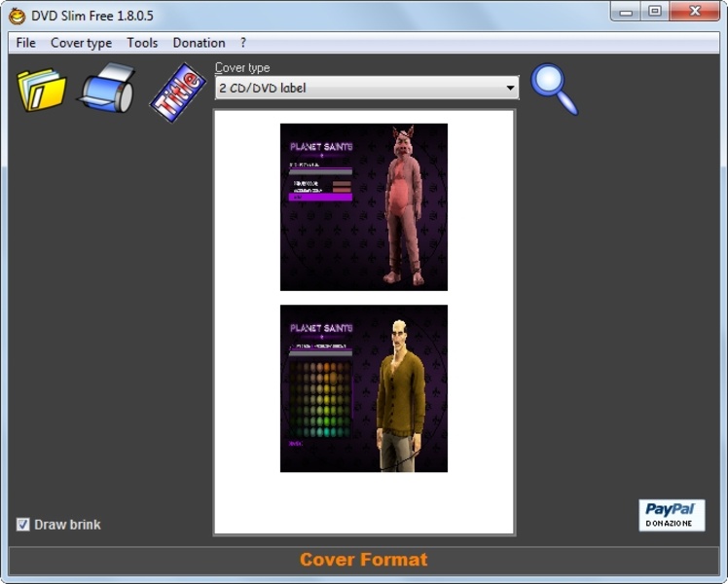Open the ? help menu
The width and height of the screenshot is (728, 584).
pyautogui.click(x=243, y=43)
